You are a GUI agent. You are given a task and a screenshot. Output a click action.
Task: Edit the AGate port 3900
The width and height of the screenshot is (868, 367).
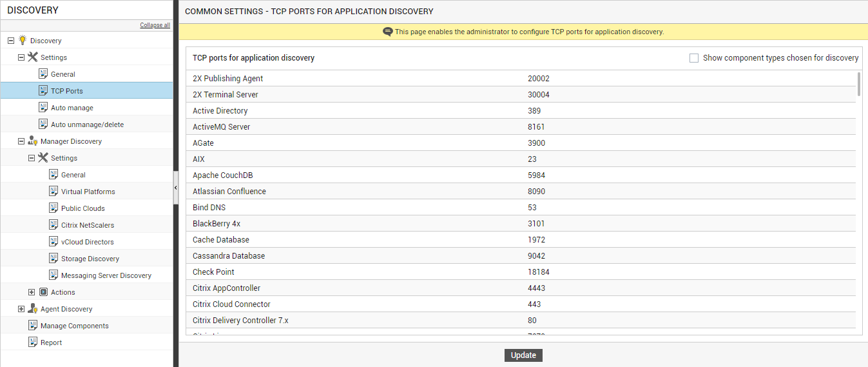pyautogui.click(x=536, y=143)
